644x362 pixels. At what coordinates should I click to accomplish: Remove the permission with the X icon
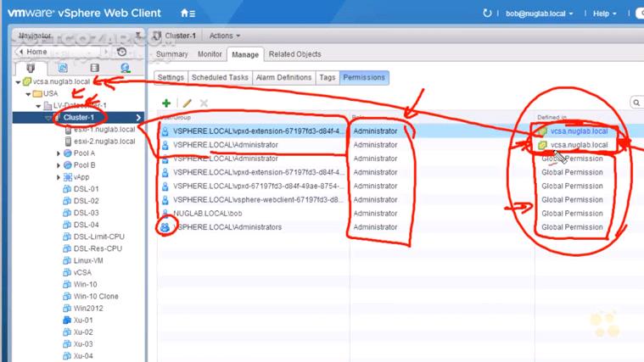(x=204, y=103)
